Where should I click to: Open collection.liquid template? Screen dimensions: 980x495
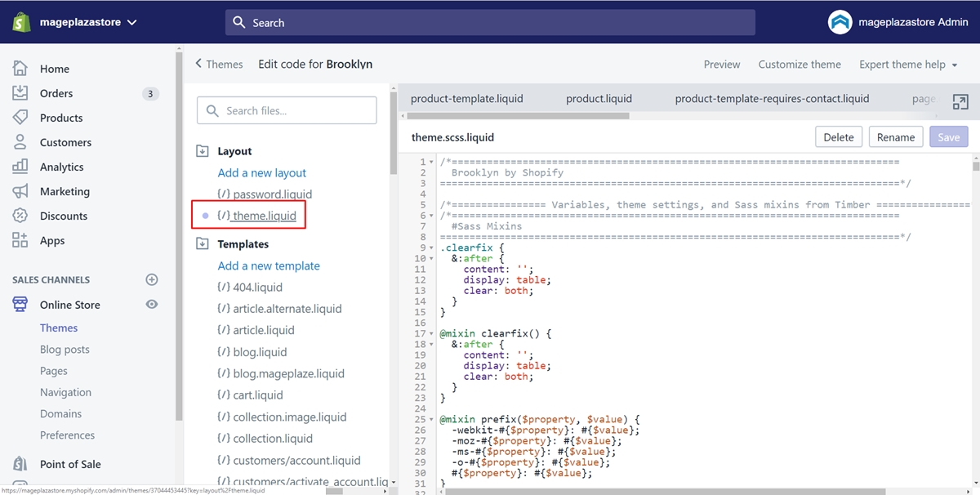(x=265, y=438)
